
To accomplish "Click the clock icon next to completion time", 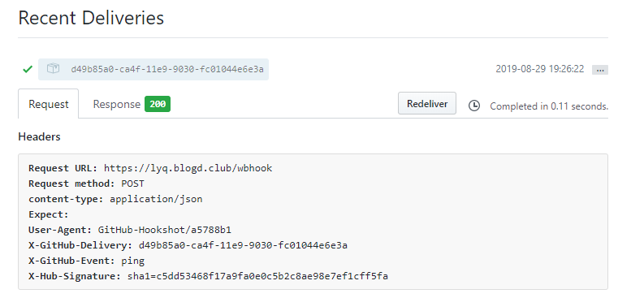I will (x=474, y=106).
